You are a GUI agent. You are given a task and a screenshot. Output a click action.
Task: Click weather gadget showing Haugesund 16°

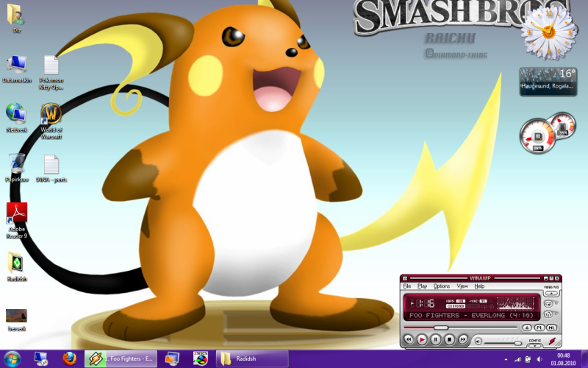pyautogui.click(x=548, y=82)
